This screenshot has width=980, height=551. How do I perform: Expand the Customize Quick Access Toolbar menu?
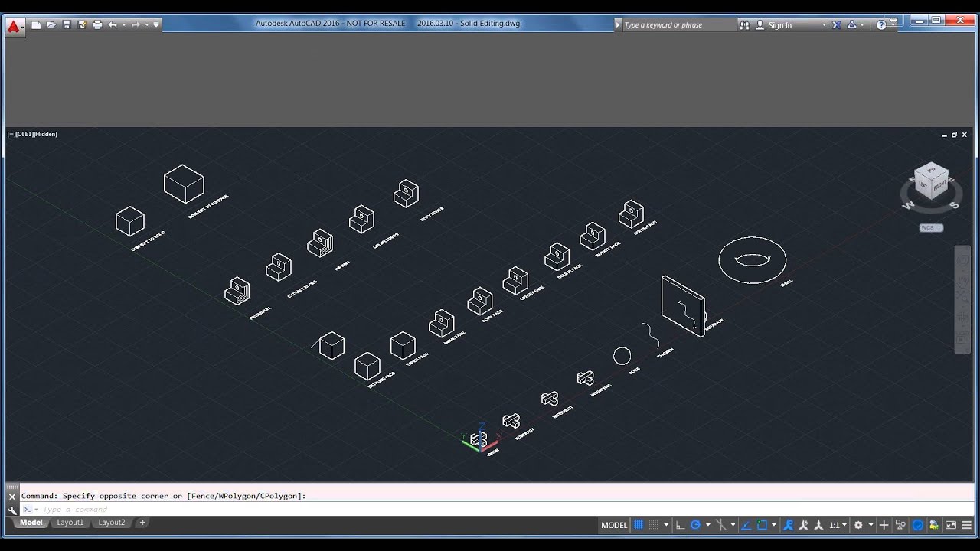[x=156, y=24]
